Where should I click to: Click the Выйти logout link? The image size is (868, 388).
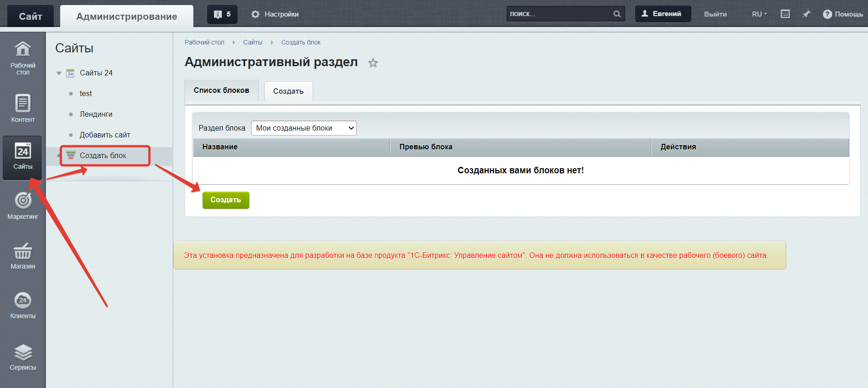715,14
